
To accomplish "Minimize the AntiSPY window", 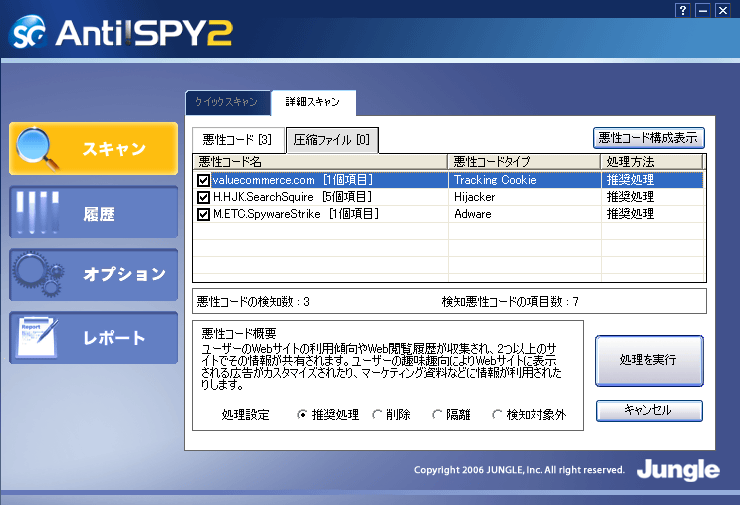I will point(702,9).
